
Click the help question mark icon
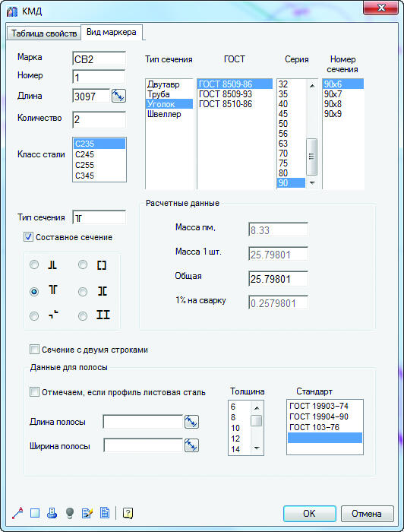click(128, 513)
